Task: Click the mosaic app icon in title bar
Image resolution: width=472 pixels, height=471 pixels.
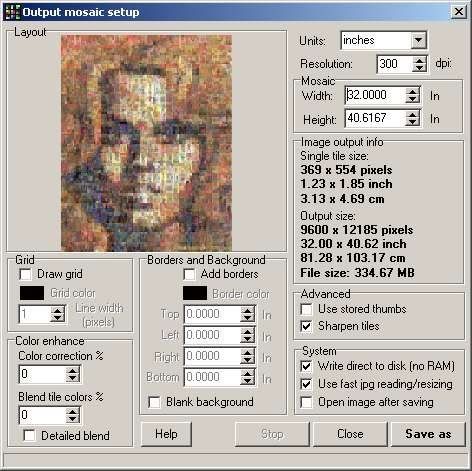Action: pyautogui.click(x=12, y=12)
